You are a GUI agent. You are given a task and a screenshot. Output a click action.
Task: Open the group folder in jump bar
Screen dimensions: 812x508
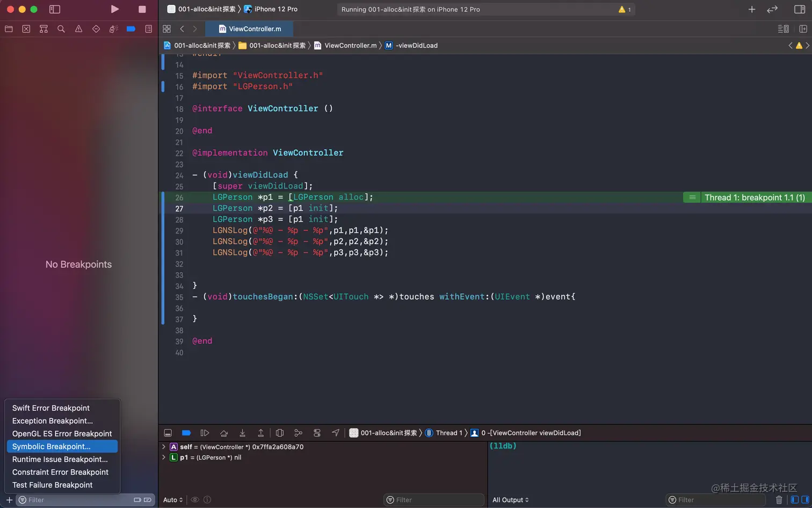pos(272,46)
